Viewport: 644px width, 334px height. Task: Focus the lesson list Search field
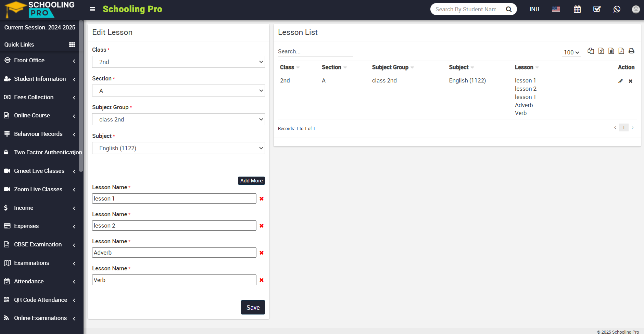coord(315,51)
